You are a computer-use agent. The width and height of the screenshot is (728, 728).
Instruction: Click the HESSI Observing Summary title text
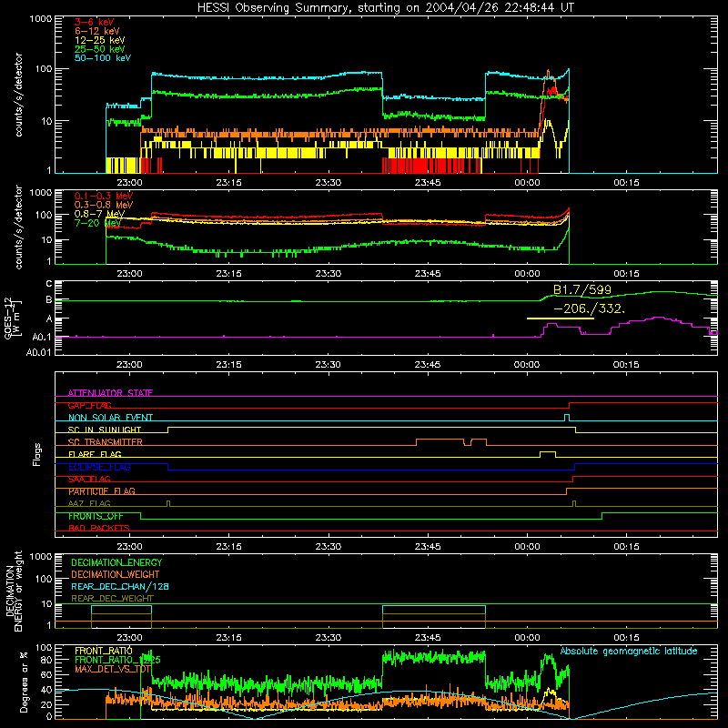pyautogui.click(x=385, y=8)
